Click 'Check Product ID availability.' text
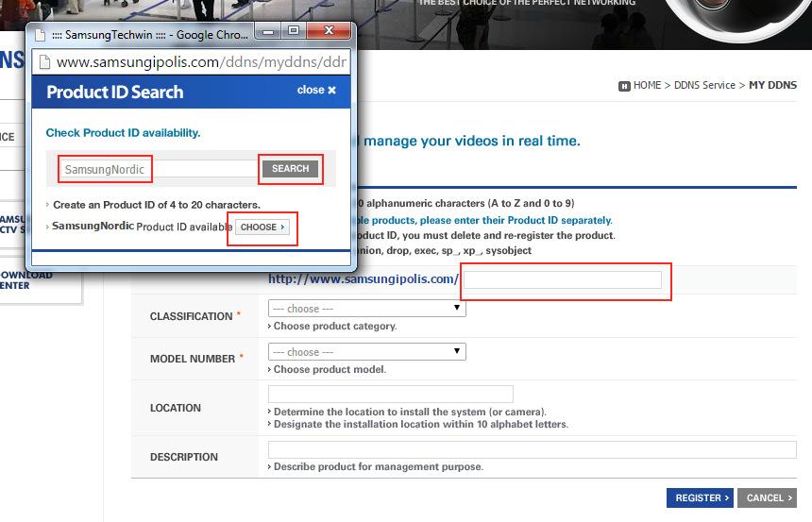The image size is (812, 522). click(123, 132)
